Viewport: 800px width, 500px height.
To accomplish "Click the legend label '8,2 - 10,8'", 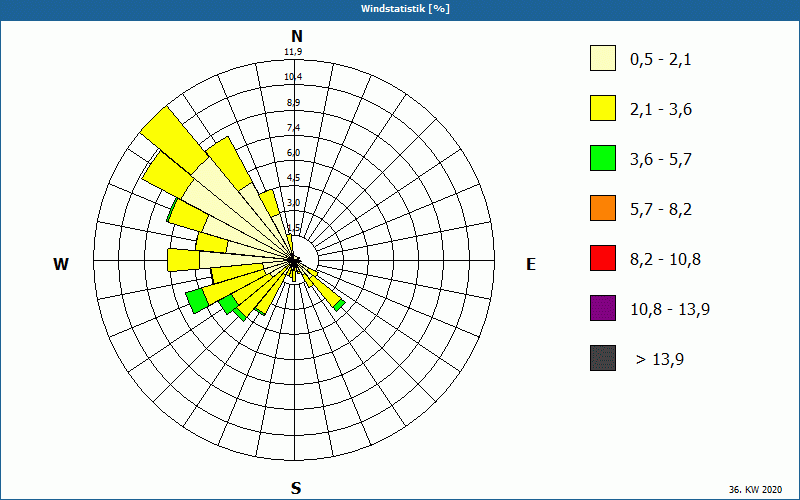I will pyautogui.click(x=665, y=260).
